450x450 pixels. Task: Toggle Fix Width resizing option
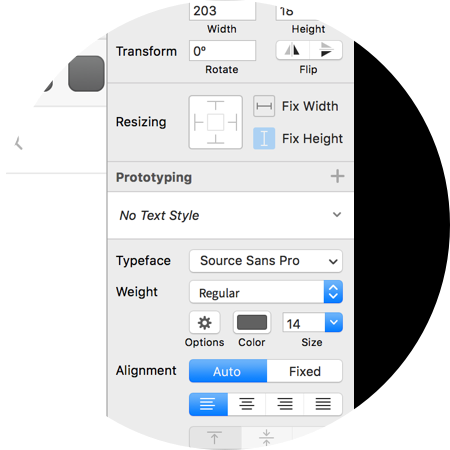pyautogui.click(x=264, y=106)
